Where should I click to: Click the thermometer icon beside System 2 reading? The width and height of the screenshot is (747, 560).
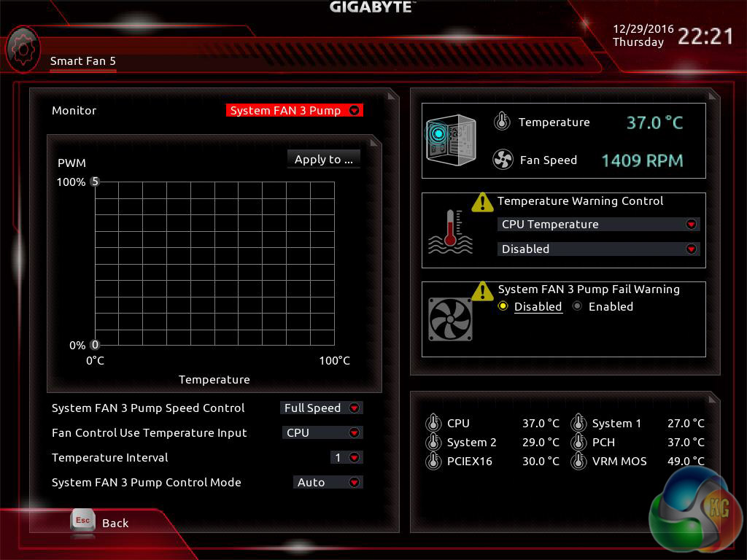pos(433,442)
